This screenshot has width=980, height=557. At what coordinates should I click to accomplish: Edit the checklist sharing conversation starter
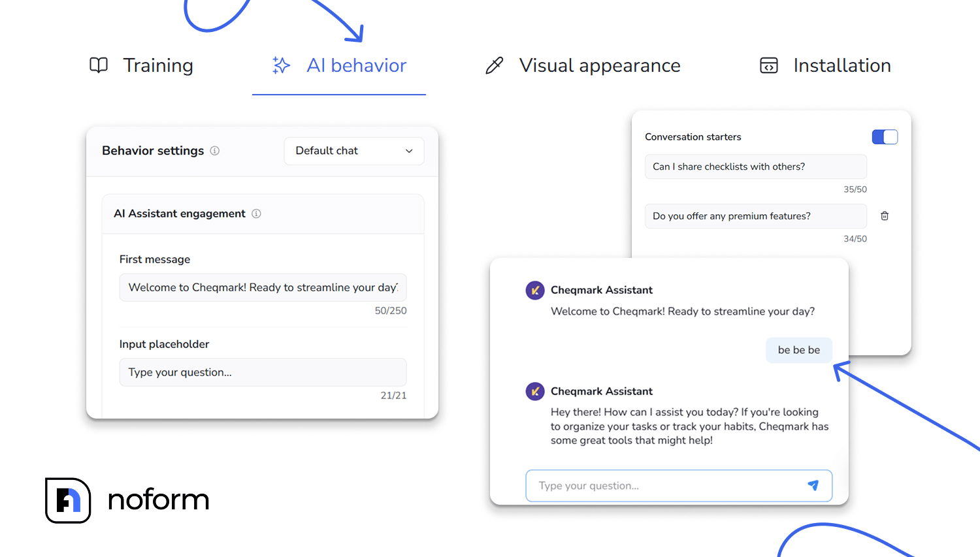point(755,167)
